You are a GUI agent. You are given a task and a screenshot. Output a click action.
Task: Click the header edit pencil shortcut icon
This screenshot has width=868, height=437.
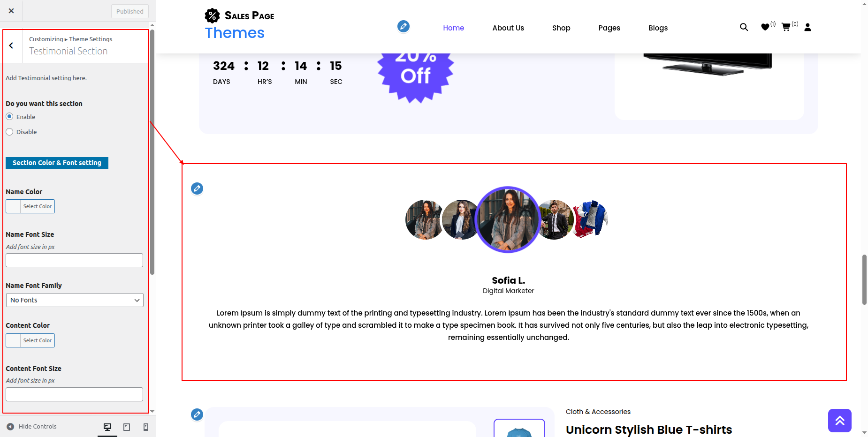click(x=403, y=26)
